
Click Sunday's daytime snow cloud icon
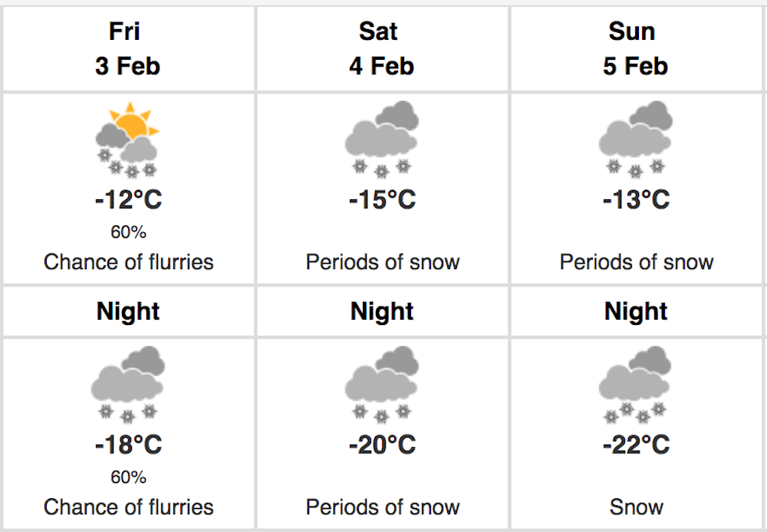click(x=635, y=140)
